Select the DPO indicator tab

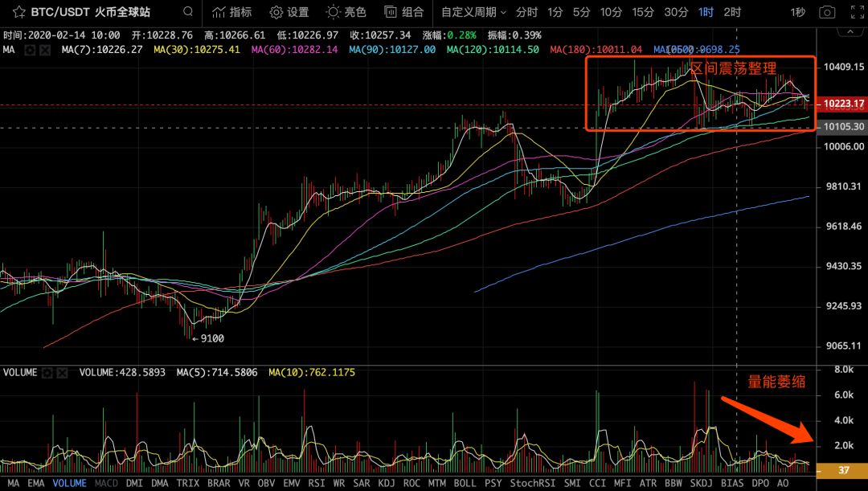point(760,483)
